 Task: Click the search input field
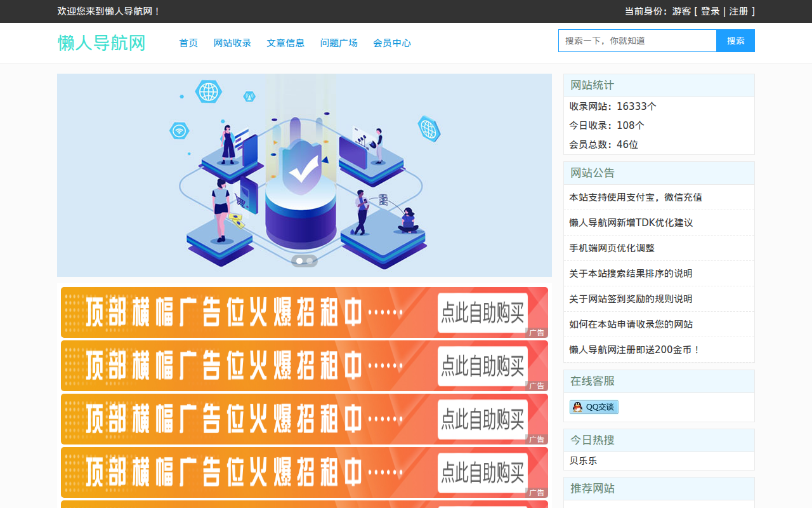point(637,40)
